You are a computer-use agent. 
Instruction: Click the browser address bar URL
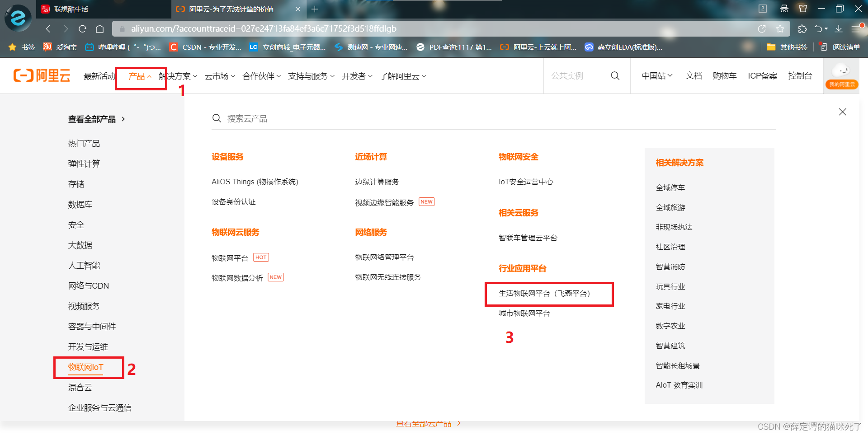(264, 29)
